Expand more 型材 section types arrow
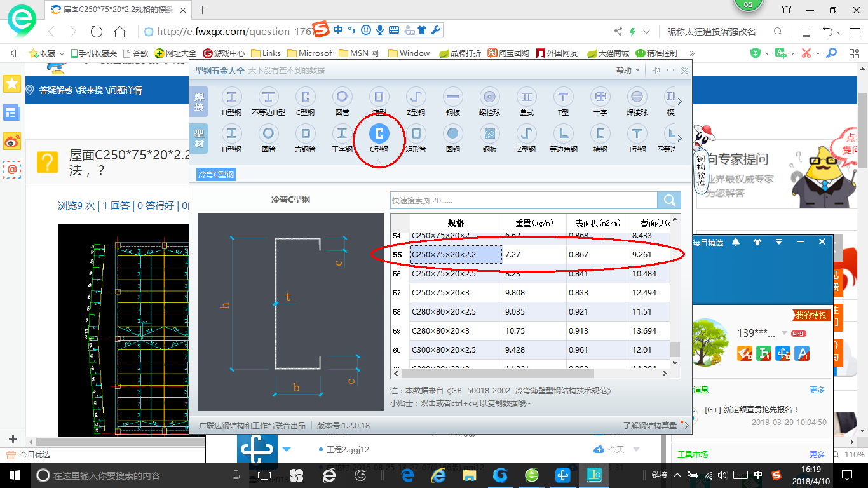868x488 pixels. (679, 138)
